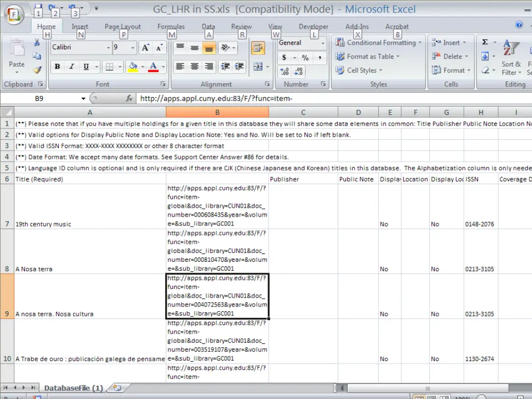Open the General number format dropdown
This screenshot has width=532, height=399.
pyautogui.click(x=323, y=43)
